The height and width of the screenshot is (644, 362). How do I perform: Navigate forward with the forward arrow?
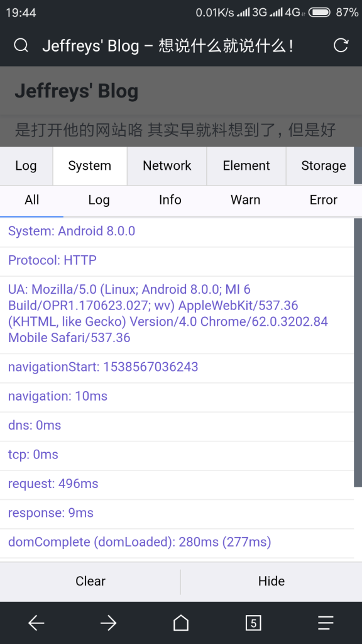click(x=108, y=623)
